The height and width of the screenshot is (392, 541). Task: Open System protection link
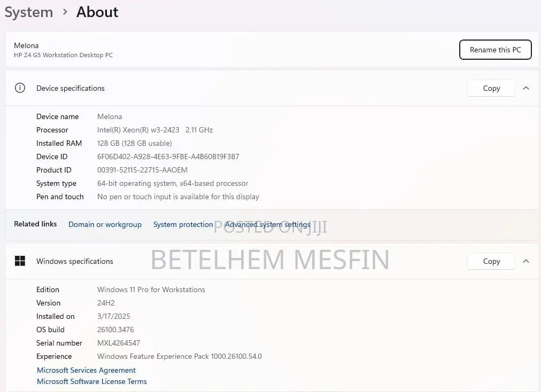[183, 224]
